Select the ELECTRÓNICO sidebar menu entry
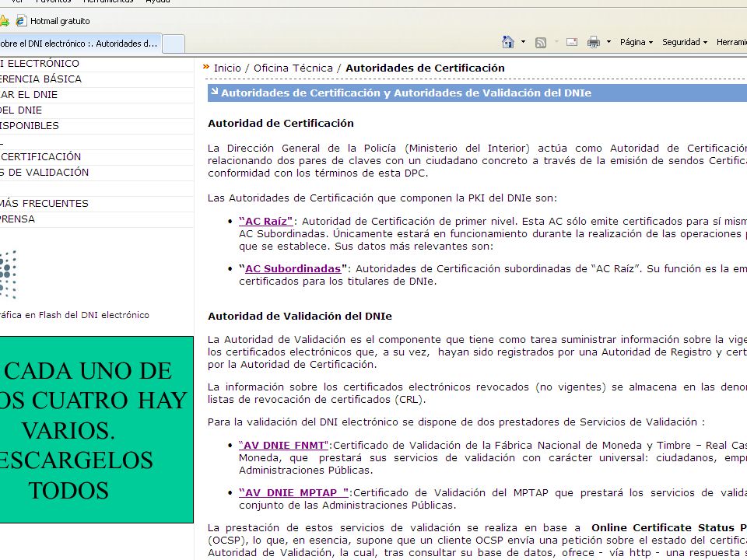 [96, 64]
